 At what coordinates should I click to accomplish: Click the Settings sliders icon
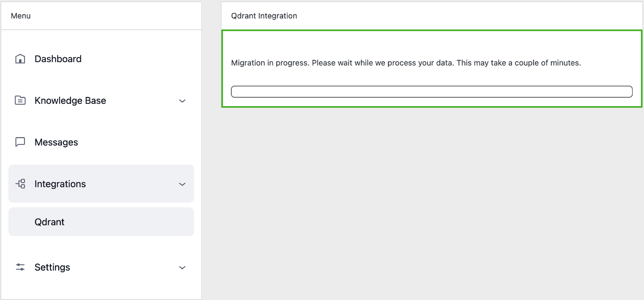[20, 267]
